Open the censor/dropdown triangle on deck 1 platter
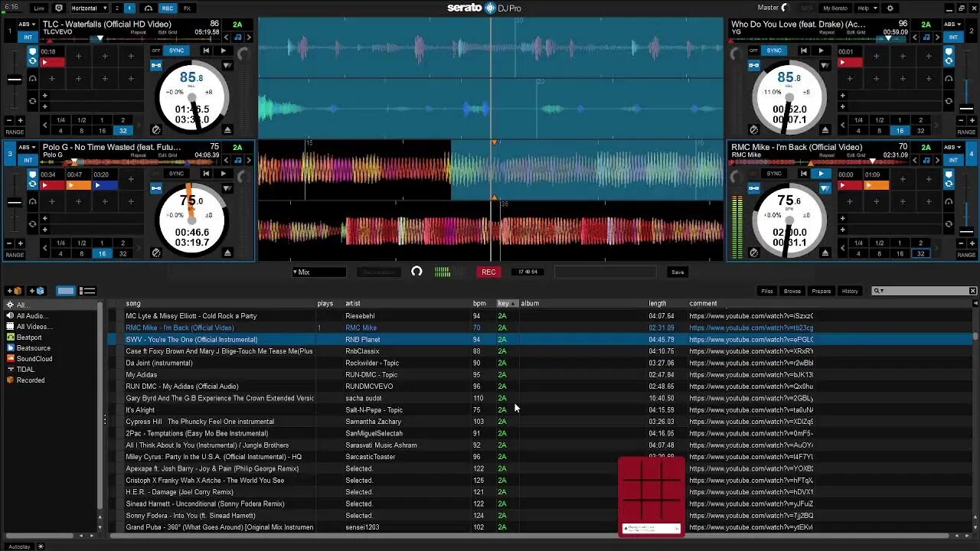The width and height of the screenshot is (980, 551). [227, 66]
